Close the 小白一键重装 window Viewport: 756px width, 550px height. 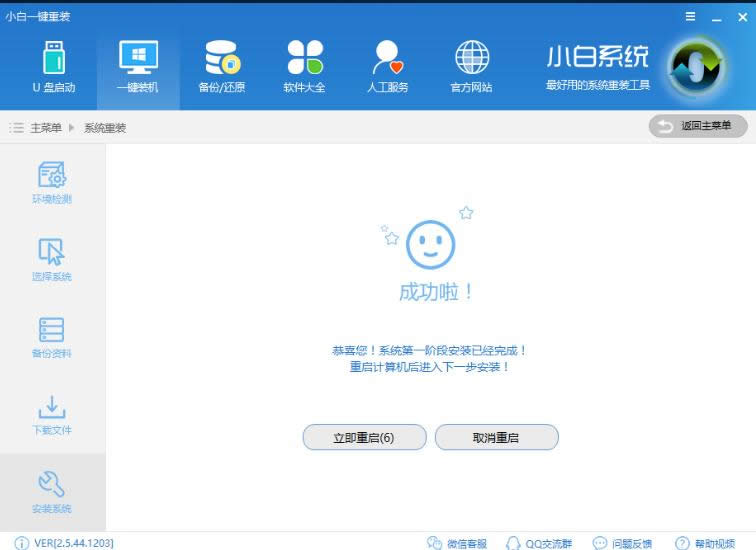coord(742,17)
